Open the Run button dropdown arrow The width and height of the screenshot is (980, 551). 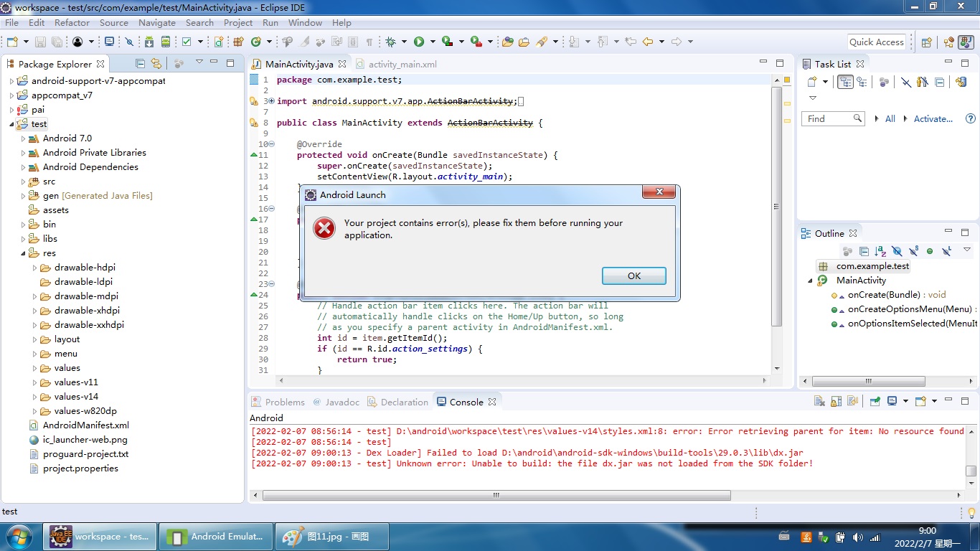pyautogui.click(x=433, y=41)
